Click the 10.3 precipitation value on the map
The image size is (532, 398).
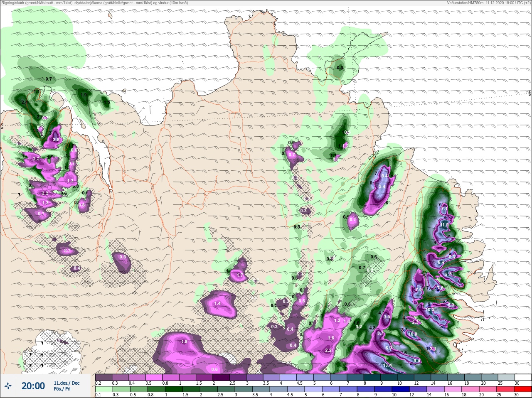tap(430, 310)
